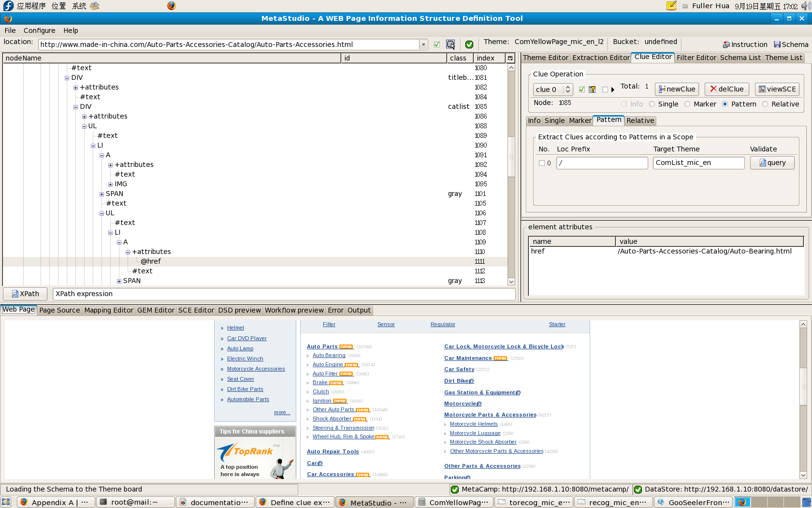Collapse the DIV titleb node at index 1081
This screenshot has height=508, width=812.
pos(67,78)
